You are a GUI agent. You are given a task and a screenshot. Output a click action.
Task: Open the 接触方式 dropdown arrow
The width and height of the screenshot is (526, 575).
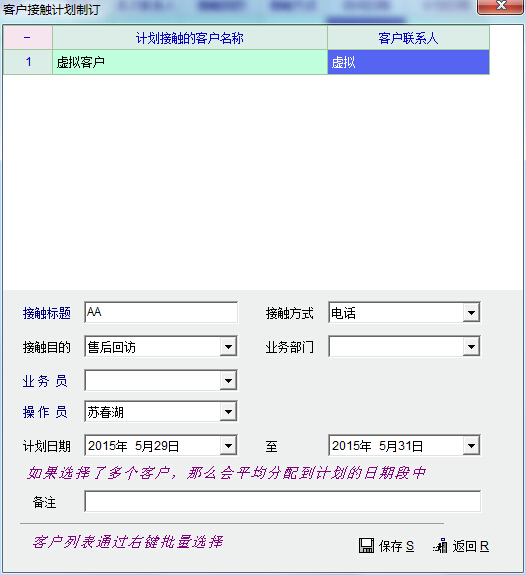[471, 313]
